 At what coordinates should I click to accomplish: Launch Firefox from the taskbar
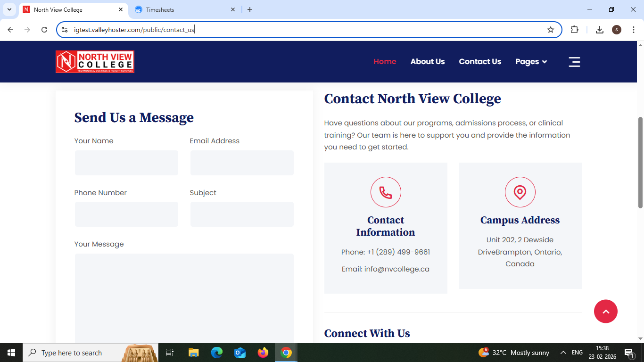(x=263, y=353)
